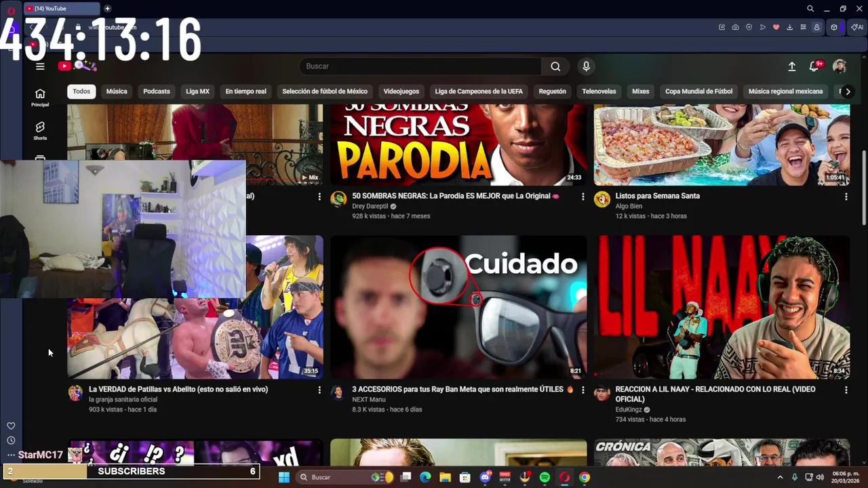The width and height of the screenshot is (868, 488).
Task: Open EduKingz channel link
Action: tap(629, 409)
